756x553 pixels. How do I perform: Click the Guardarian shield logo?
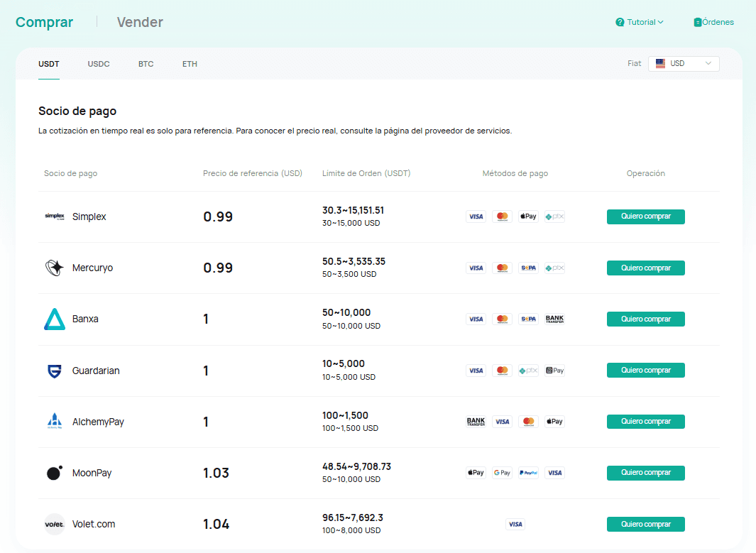[55, 371]
